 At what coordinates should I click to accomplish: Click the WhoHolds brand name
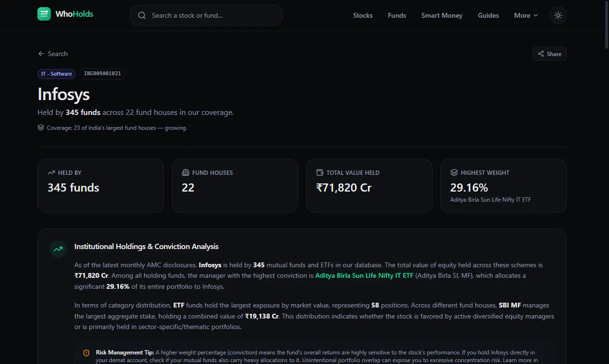(74, 14)
